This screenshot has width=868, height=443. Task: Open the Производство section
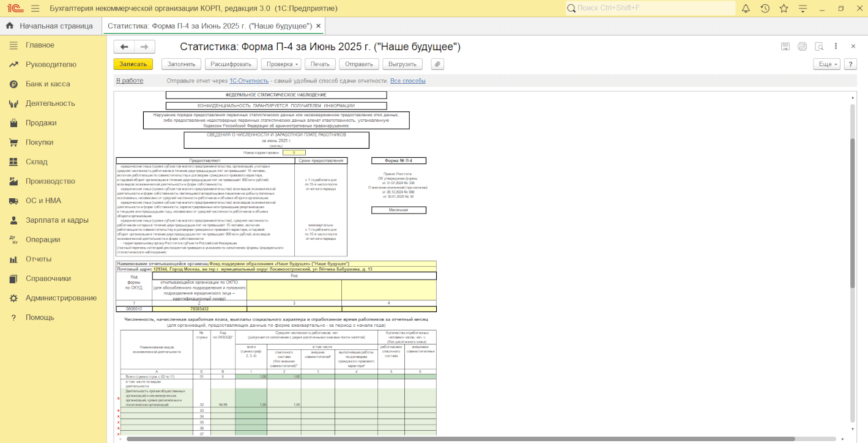pos(50,181)
